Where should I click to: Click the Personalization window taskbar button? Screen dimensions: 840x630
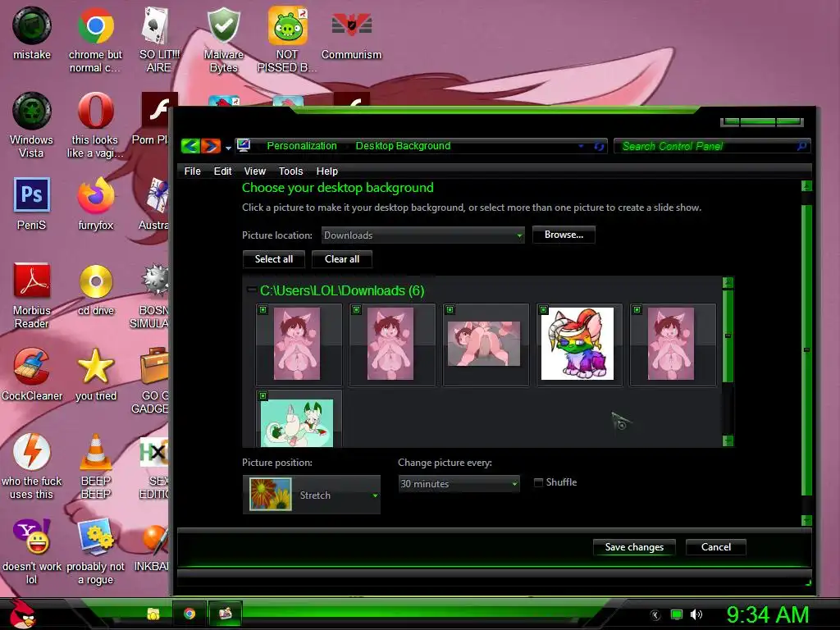click(x=226, y=614)
